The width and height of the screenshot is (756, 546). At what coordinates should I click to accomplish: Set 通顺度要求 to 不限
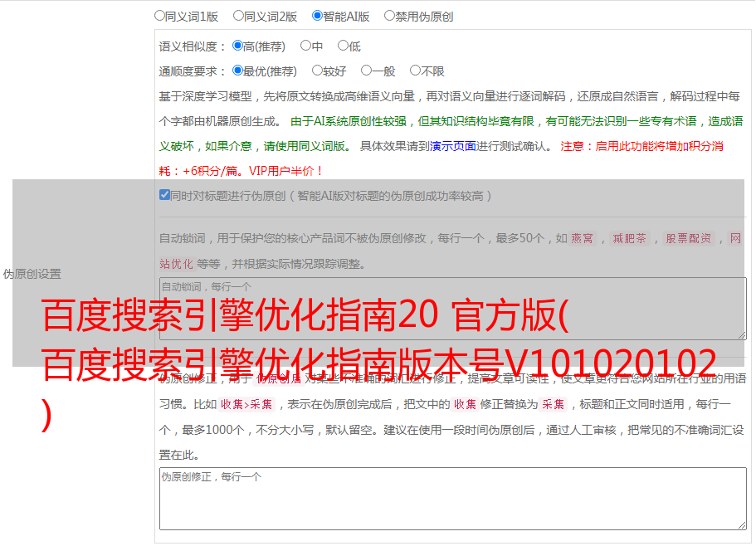click(415, 71)
